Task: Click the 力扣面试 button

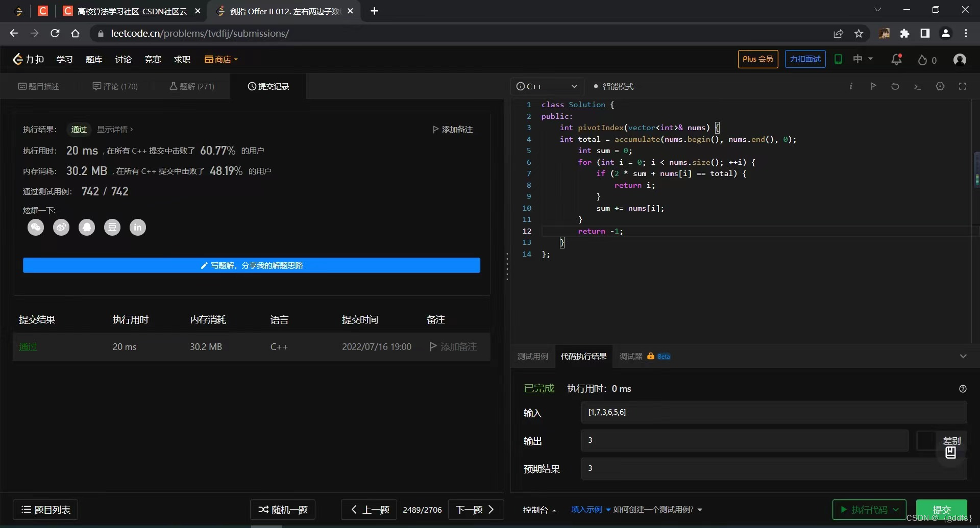Action: pyautogui.click(x=805, y=59)
